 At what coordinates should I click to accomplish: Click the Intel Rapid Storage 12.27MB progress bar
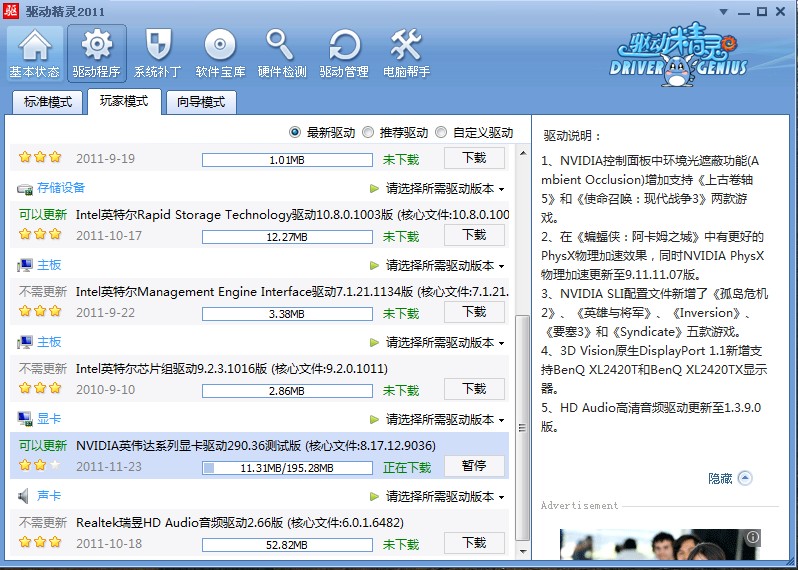[287, 237]
